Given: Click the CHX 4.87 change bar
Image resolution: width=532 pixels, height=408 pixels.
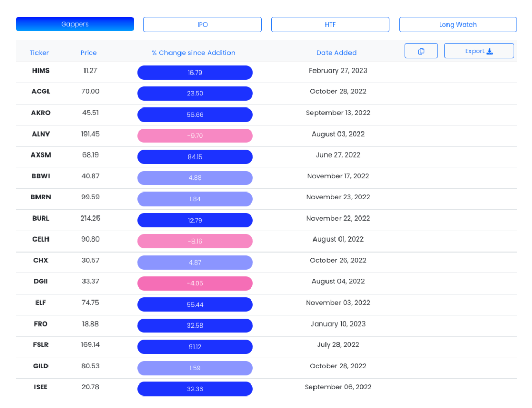Looking at the screenshot, I should pyautogui.click(x=195, y=262).
